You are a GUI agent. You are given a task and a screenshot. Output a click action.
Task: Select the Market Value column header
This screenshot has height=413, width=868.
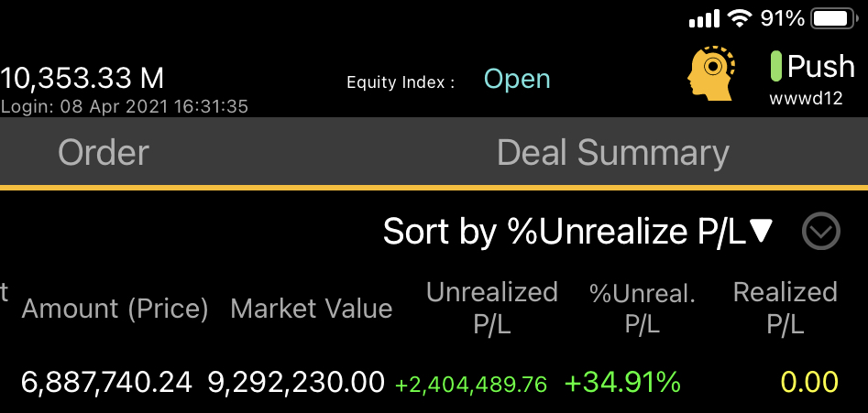click(x=311, y=308)
